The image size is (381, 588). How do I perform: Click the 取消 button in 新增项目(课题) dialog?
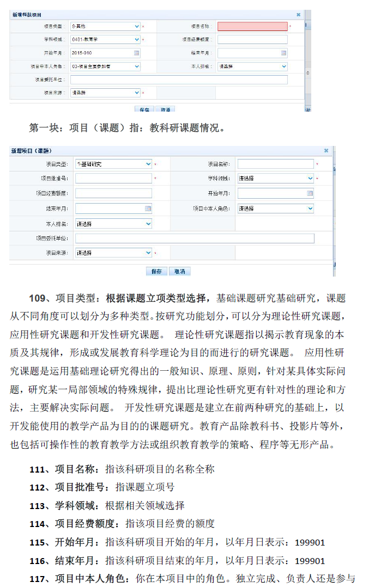(180, 272)
